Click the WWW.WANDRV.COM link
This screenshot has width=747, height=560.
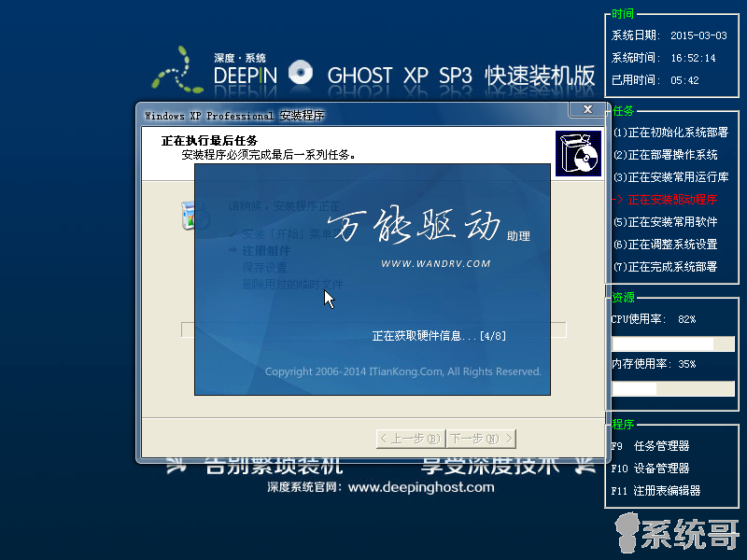(x=435, y=264)
